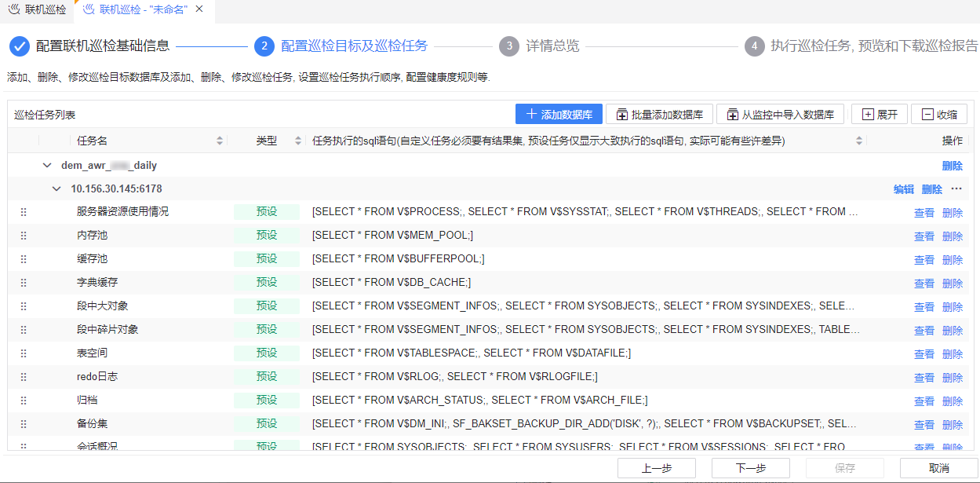Delete the 归档 task
Viewport: 980px width, 483px height.
coord(953,401)
